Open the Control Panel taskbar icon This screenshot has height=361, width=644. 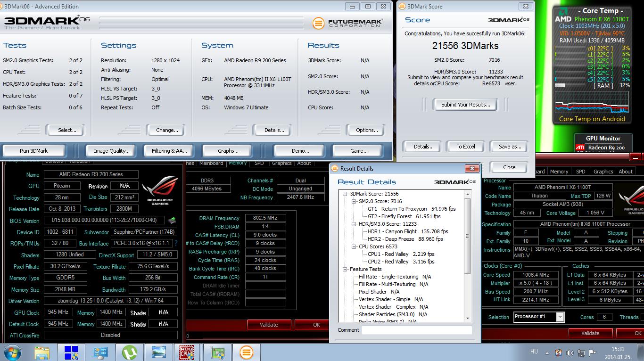pos(100,353)
